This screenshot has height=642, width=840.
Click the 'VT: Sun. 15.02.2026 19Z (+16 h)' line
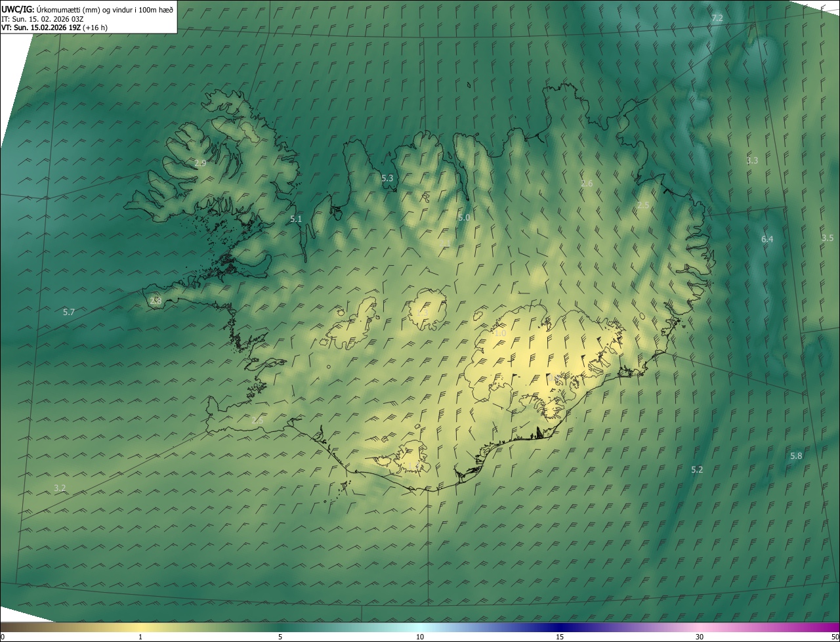coord(54,28)
